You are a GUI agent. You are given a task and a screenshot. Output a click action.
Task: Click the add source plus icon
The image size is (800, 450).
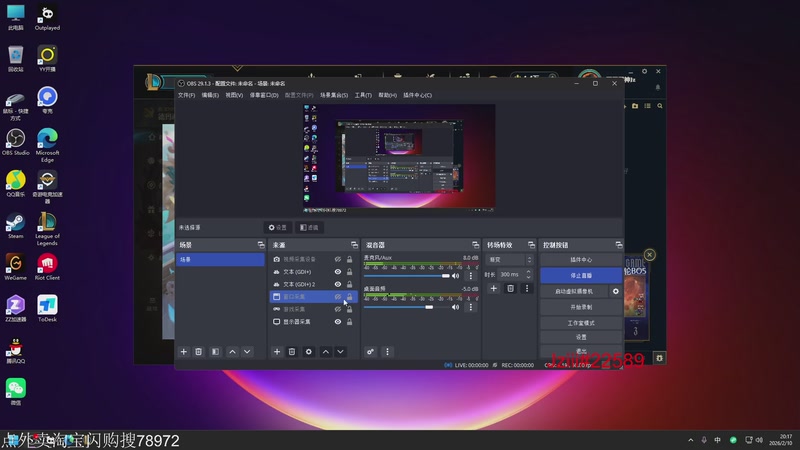[x=277, y=352]
